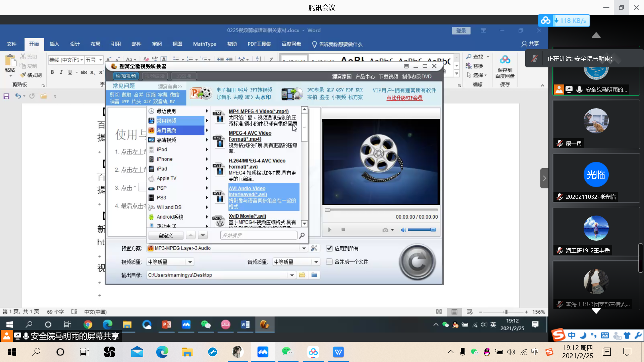Select 高清视频 in the format category menu

[x=166, y=140]
